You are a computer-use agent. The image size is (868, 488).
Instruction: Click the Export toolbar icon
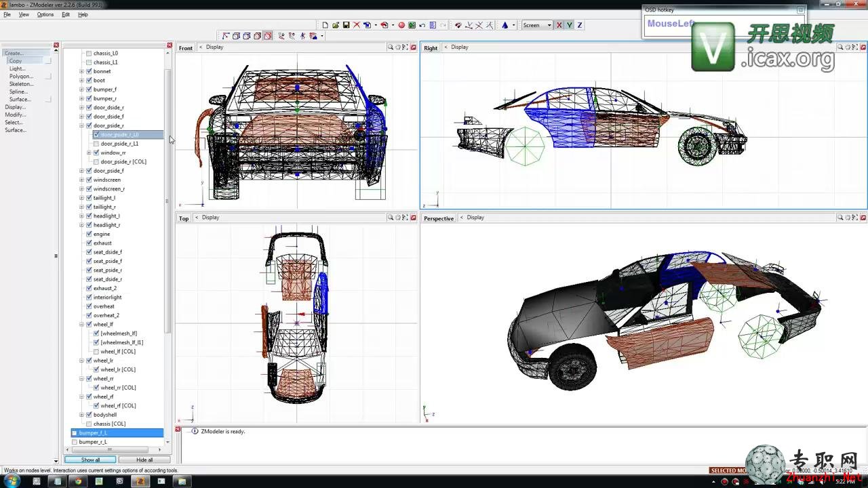[x=384, y=25]
